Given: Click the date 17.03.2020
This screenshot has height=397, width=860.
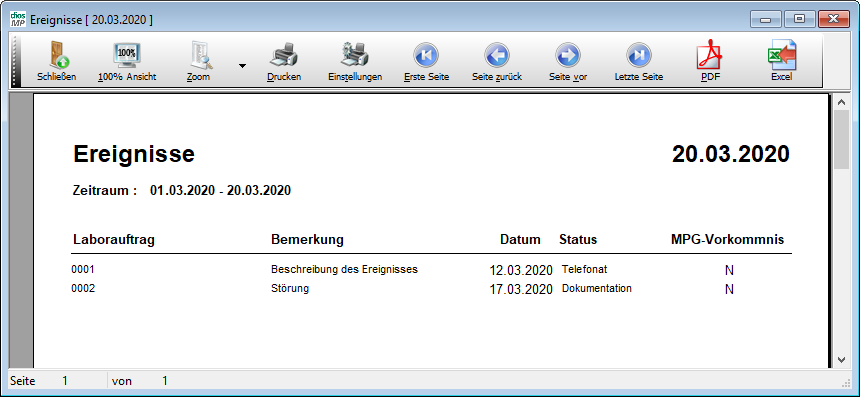Looking at the screenshot, I should (521, 290).
